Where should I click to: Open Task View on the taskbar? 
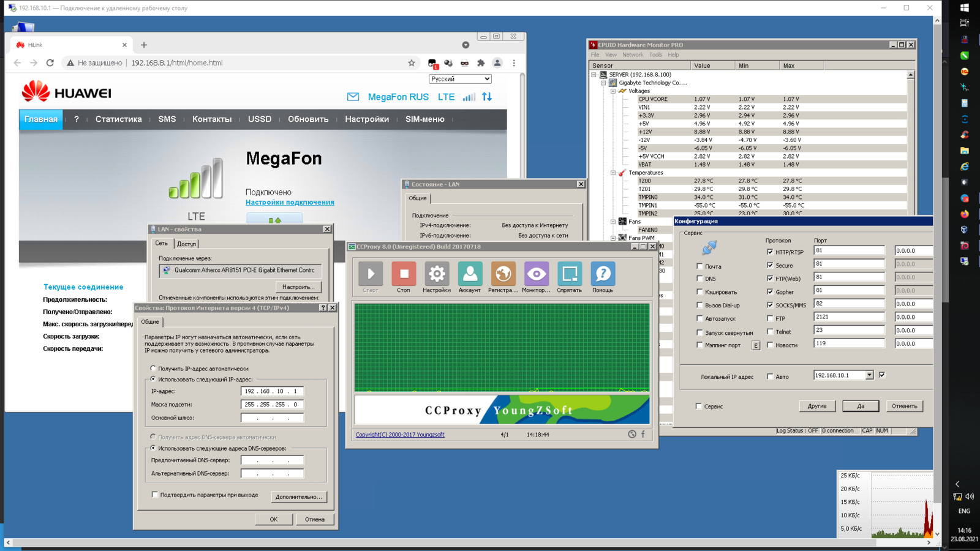(x=965, y=23)
